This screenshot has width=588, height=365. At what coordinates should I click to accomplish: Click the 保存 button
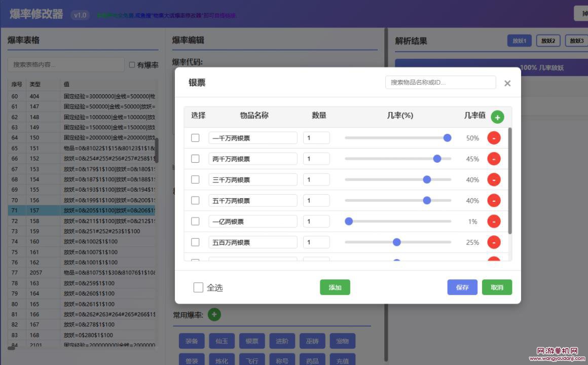[462, 287]
